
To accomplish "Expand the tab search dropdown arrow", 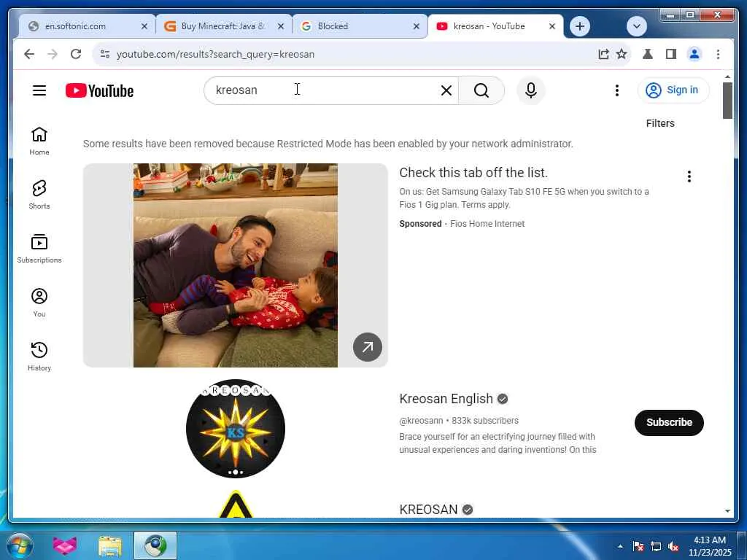I will pyautogui.click(x=636, y=26).
